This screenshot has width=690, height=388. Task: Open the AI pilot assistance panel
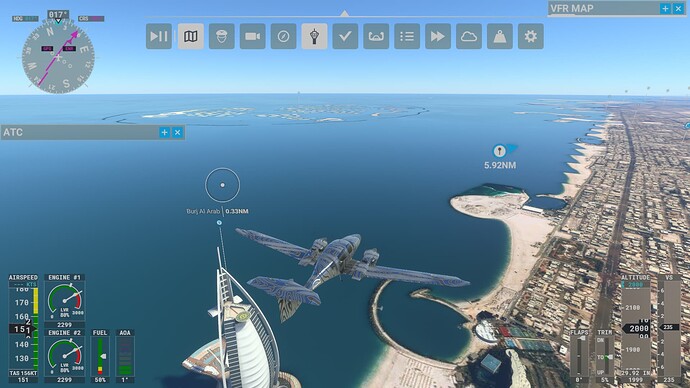pos(221,36)
